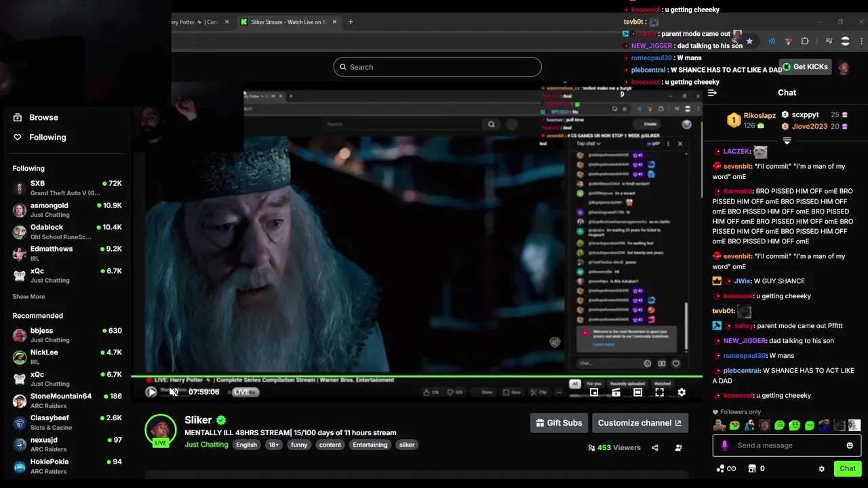This screenshot has width=868, height=488.
Task: Seek on the green stream progress bar
Action: tap(417, 375)
